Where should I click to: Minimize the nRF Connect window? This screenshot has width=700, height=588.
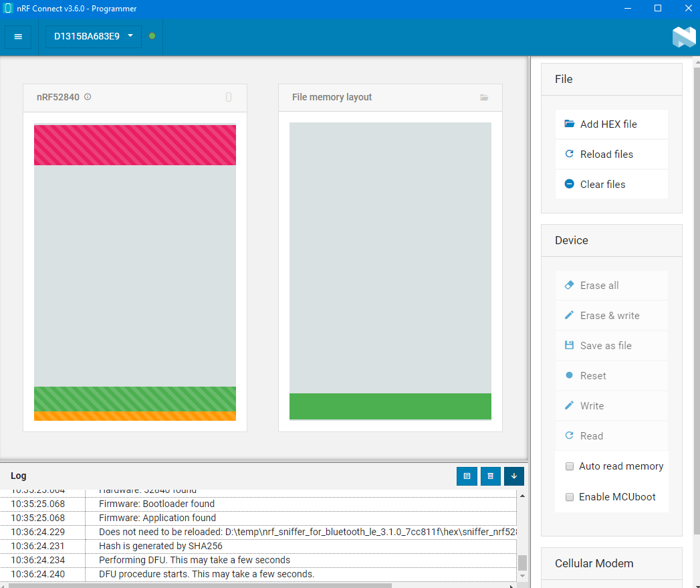[628, 9]
